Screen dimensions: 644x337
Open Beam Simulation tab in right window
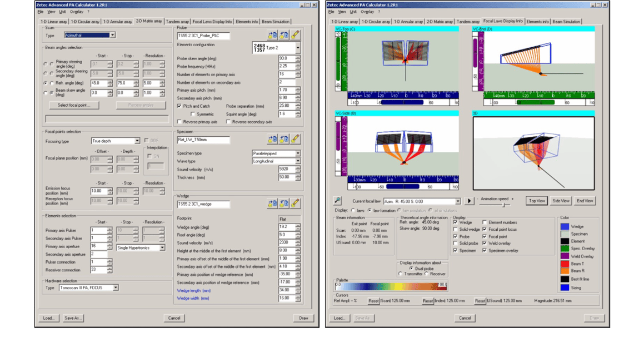pyautogui.click(x=566, y=22)
